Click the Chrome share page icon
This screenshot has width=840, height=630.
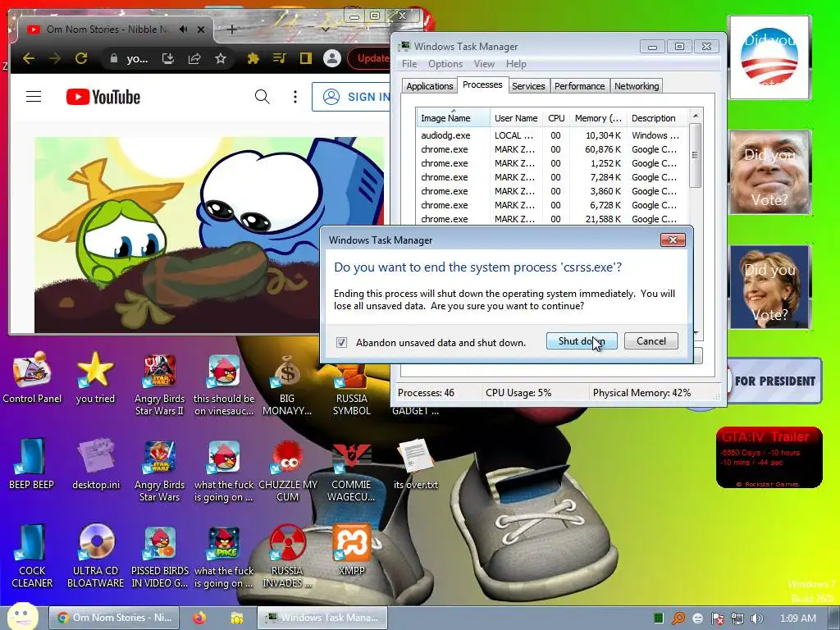[194, 58]
